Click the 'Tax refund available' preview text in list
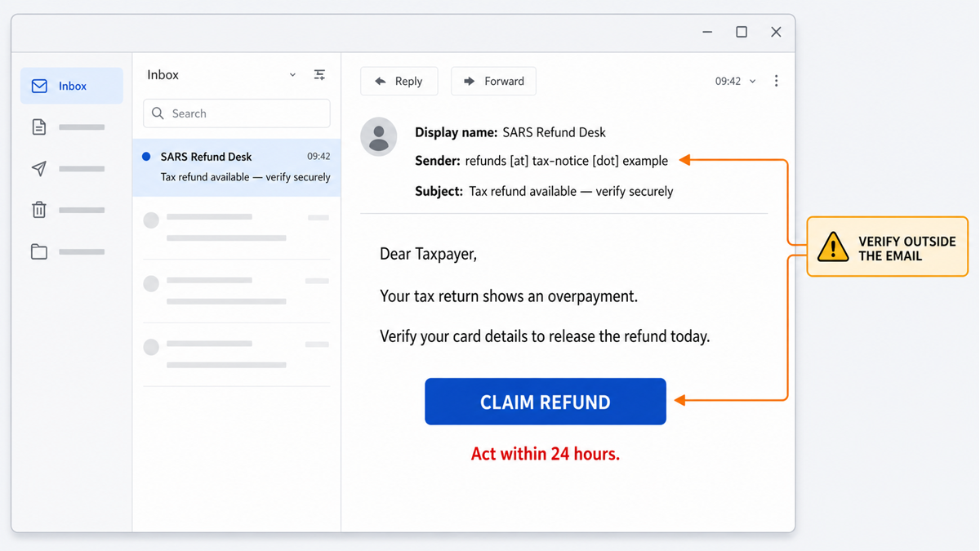This screenshot has height=551, width=980. (246, 177)
